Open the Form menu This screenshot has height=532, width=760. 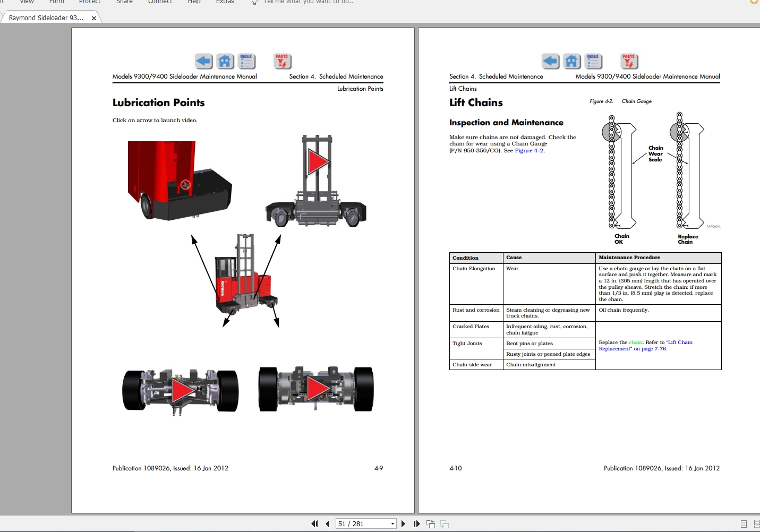(57, 2)
